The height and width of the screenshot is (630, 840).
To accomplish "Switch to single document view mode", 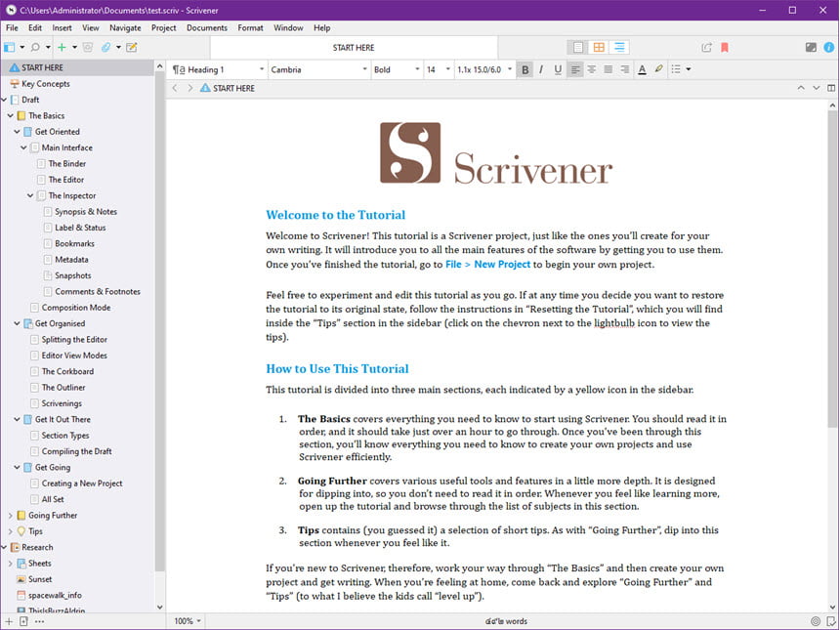I will (578, 48).
